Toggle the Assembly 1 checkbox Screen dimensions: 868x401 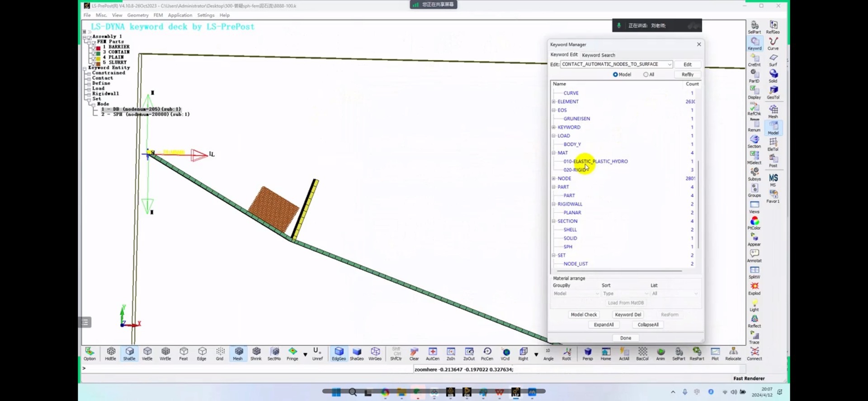click(x=89, y=37)
